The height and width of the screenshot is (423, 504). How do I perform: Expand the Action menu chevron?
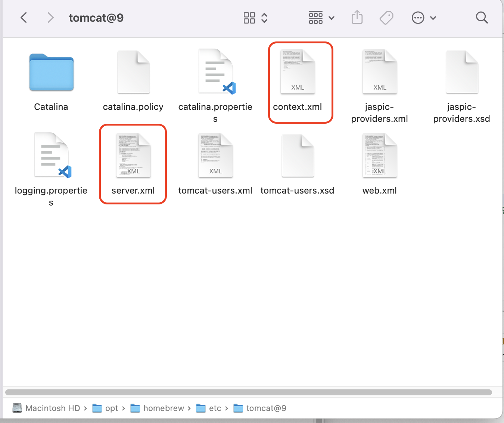(433, 18)
